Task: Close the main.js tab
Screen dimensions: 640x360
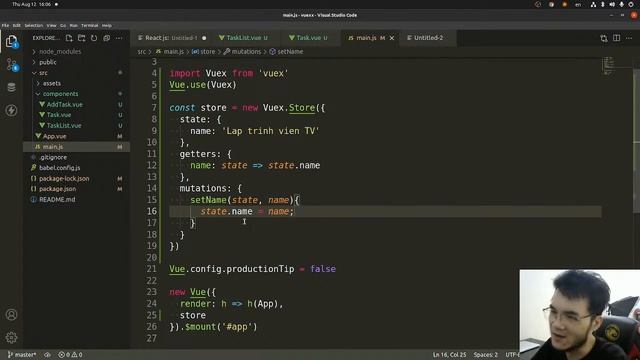Action: pos(392,38)
